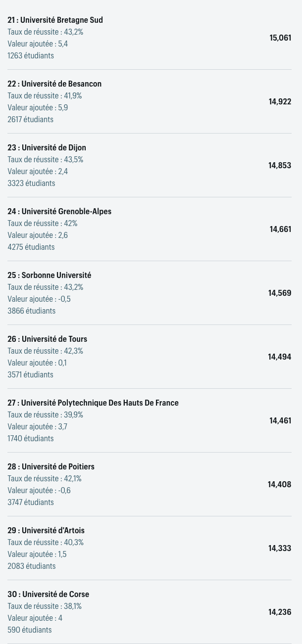
Task: Select the 4275 étudiants line
Action: pos(31,247)
